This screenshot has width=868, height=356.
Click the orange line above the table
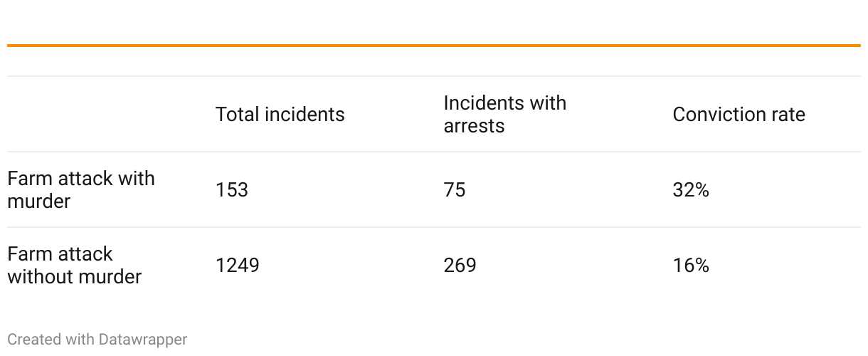click(434, 46)
